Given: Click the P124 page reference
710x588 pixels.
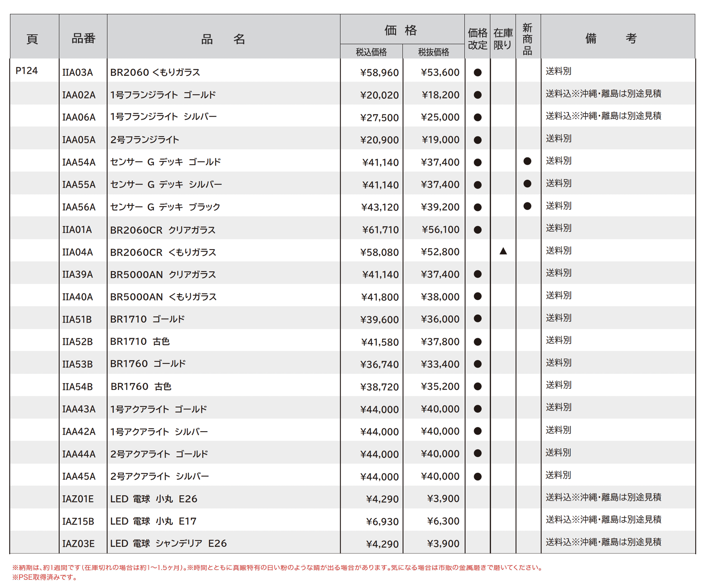Looking at the screenshot, I should pyautogui.click(x=27, y=71).
